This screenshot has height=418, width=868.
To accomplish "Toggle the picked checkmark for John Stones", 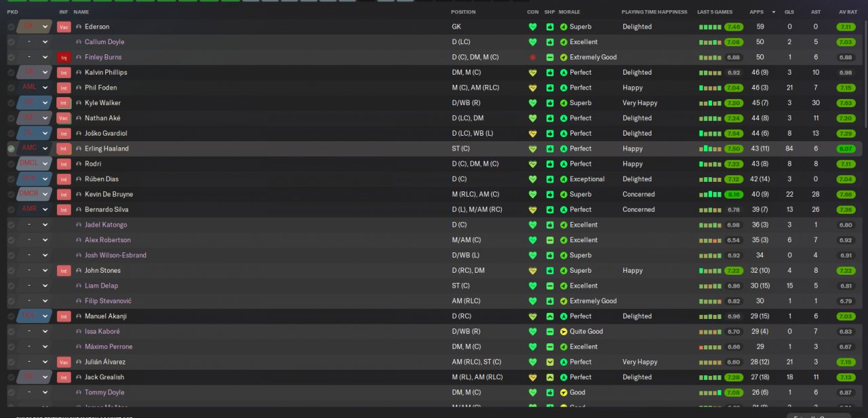I will click(11, 271).
